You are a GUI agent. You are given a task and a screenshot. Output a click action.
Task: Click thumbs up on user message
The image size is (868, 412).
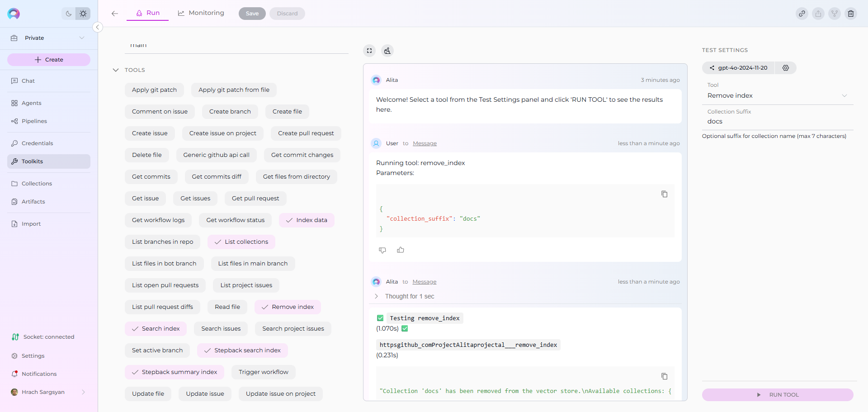401,250
